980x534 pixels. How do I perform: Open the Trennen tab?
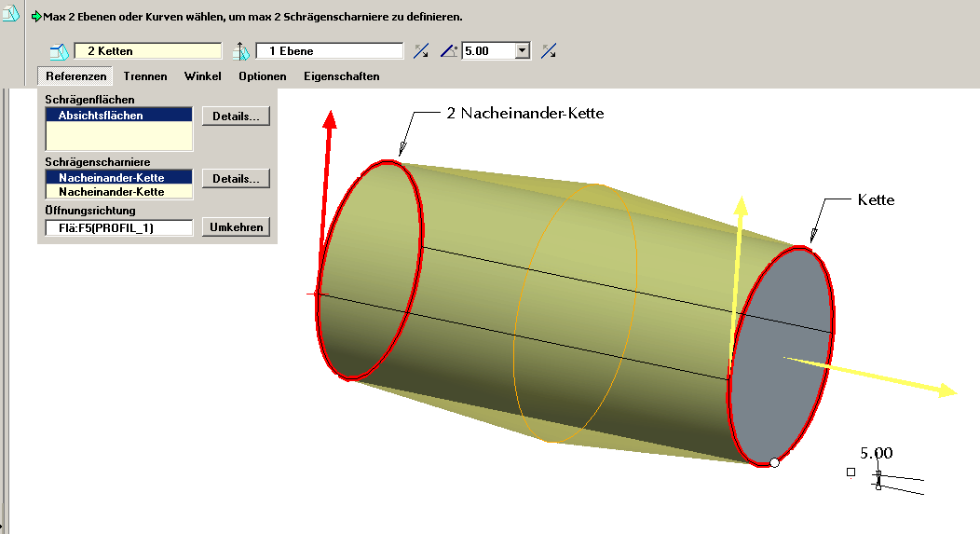point(145,76)
